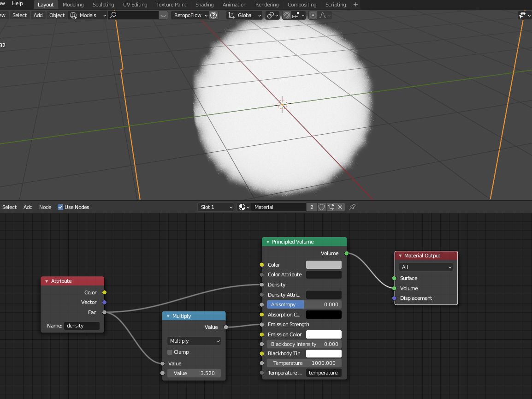Click the RetopoFlow help question mark icon
532x399 pixels.
click(213, 15)
